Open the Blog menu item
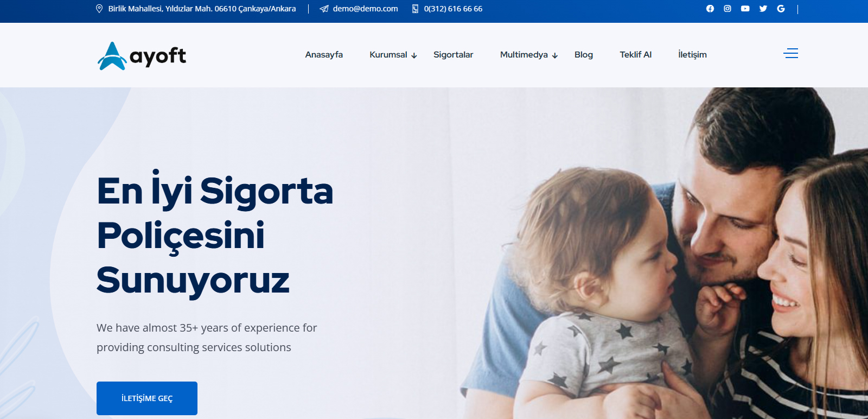 (x=584, y=55)
